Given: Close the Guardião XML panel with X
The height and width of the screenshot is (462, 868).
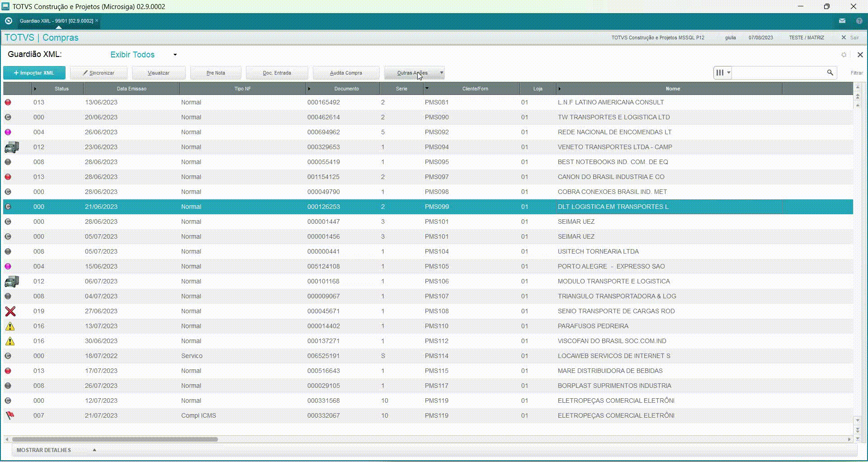Looking at the screenshot, I should pyautogui.click(x=860, y=55).
